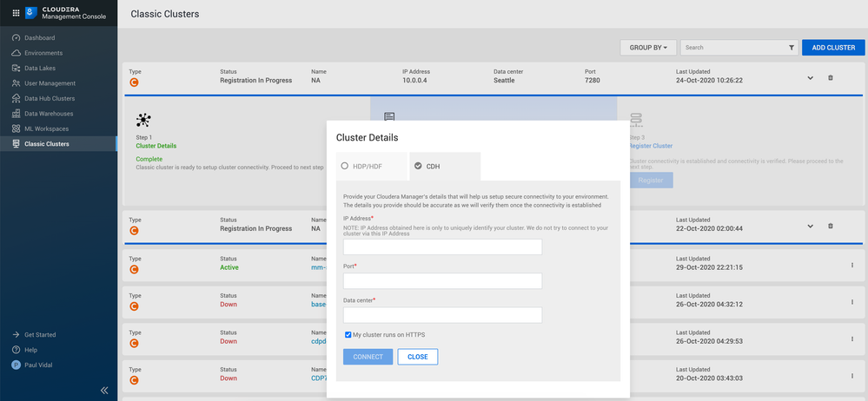This screenshot has width=868, height=401.
Task: Open the GROUP BY dropdown
Action: (x=647, y=48)
